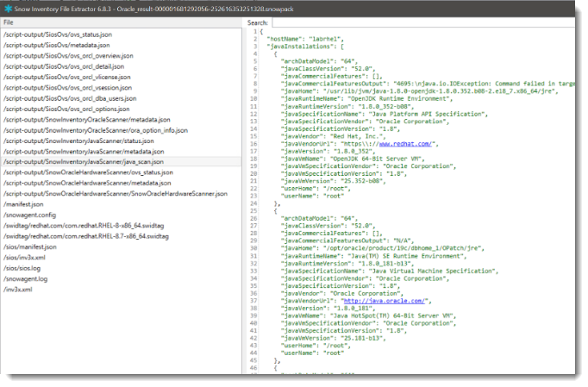
Task: Click the Snow Inventory snowflake app icon
Action: pyautogui.click(x=8, y=9)
